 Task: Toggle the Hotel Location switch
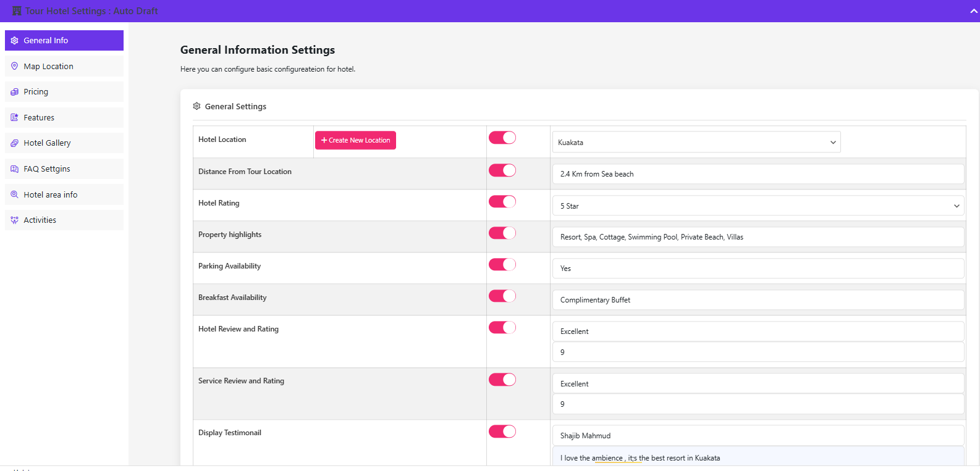point(502,138)
